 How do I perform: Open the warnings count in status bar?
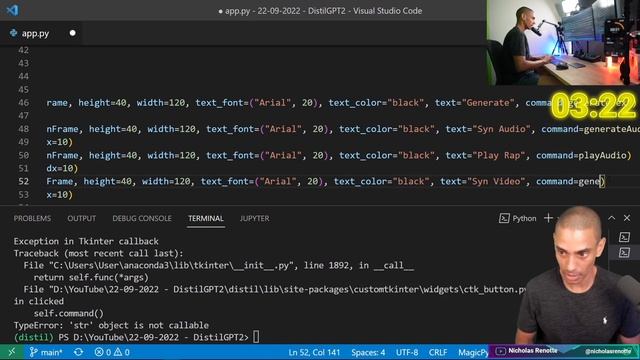[x=122, y=352]
